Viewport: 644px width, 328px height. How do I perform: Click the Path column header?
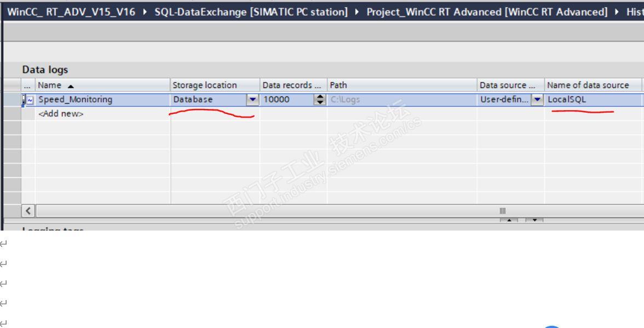pyautogui.click(x=402, y=85)
